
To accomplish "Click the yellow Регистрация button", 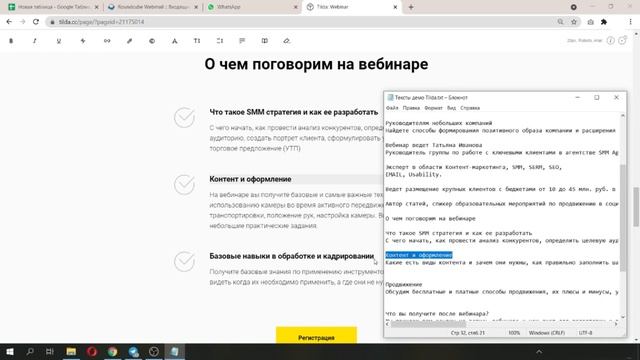I will point(316,336).
